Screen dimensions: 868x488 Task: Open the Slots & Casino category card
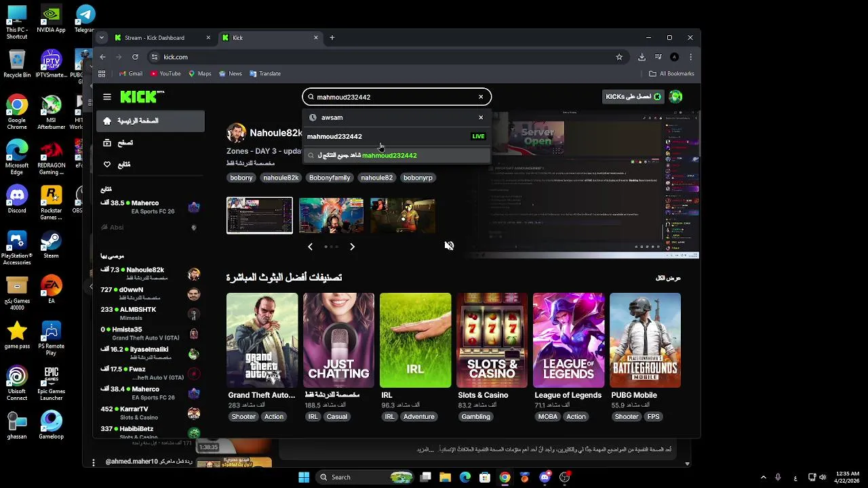click(492, 340)
